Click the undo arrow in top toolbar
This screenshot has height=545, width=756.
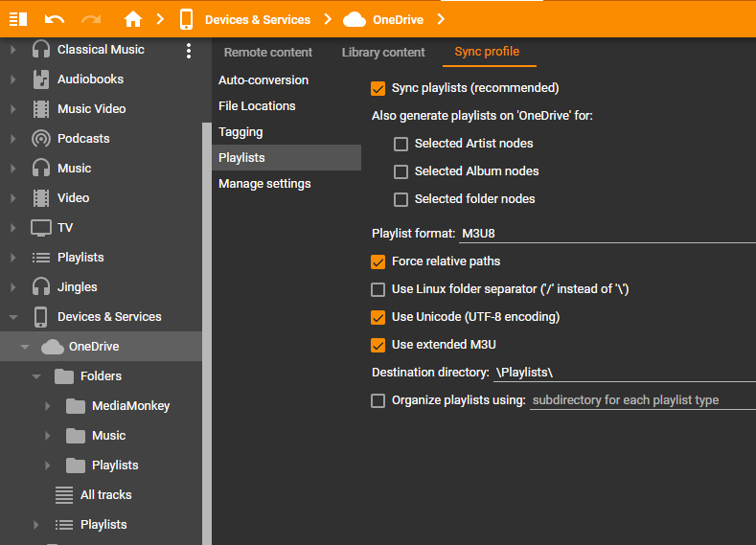click(x=55, y=19)
